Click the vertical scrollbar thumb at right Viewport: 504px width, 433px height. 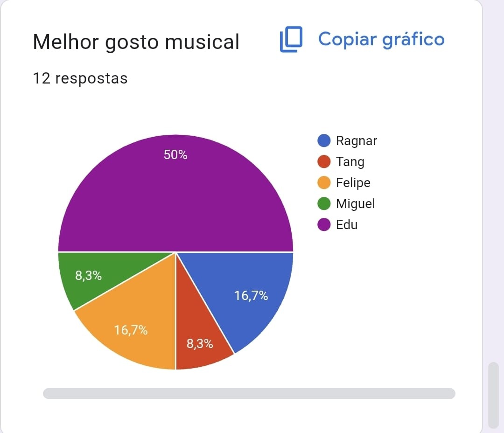(x=493, y=395)
